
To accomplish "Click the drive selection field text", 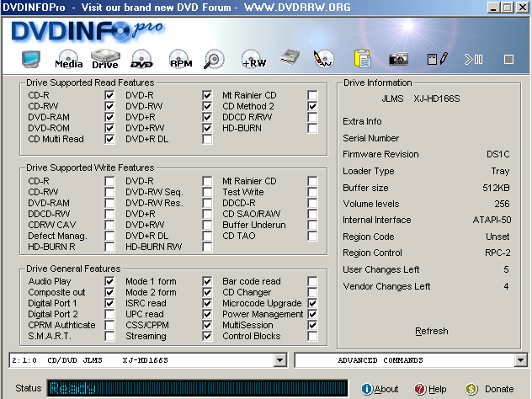I will click(90, 360).
